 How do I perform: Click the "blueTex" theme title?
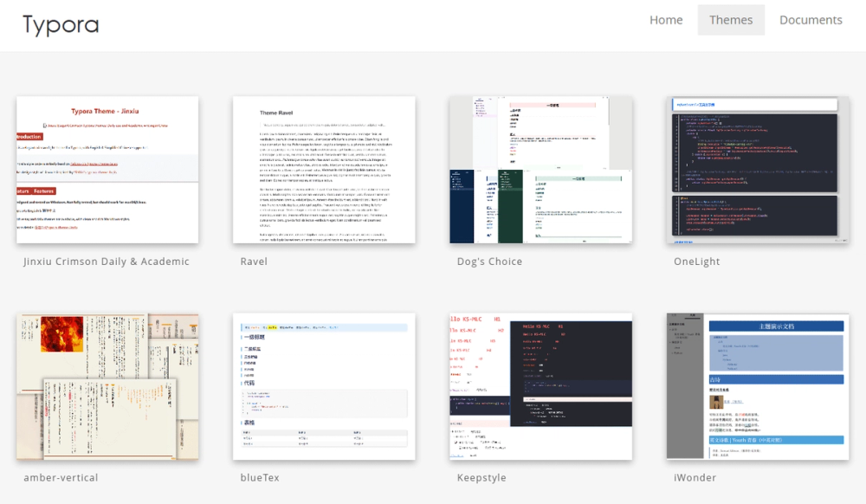click(x=260, y=477)
